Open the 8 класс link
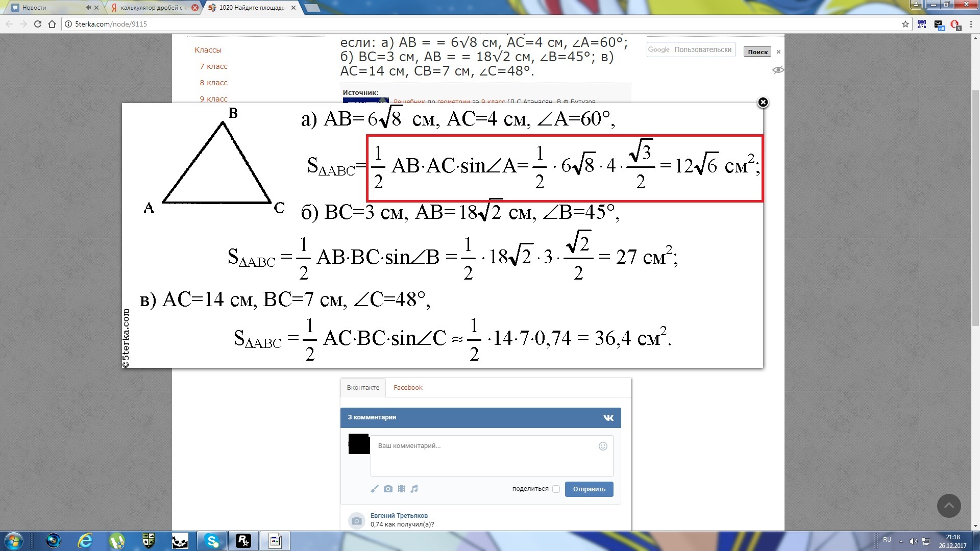 [213, 83]
